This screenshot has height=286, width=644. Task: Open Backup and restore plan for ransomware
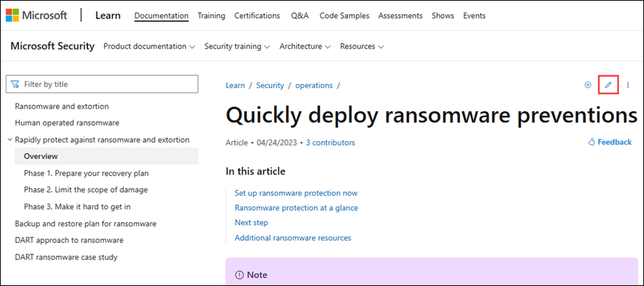point(85,224)
